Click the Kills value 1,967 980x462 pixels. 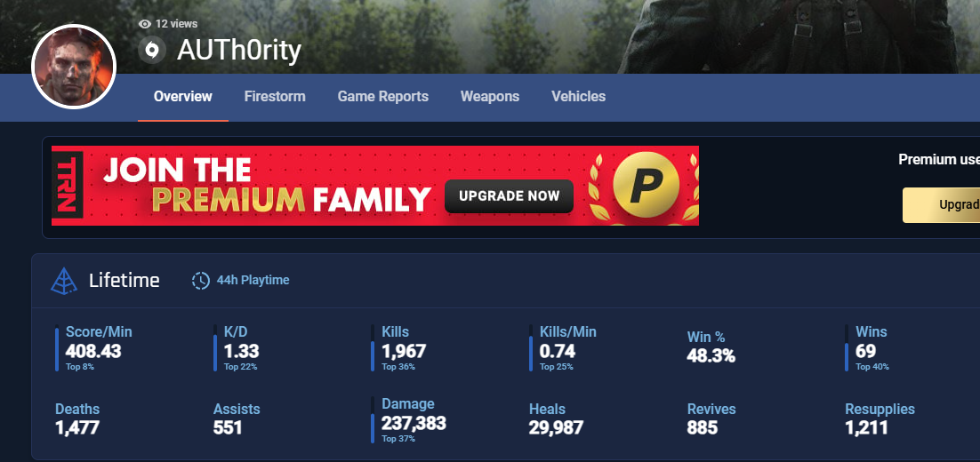404,351
